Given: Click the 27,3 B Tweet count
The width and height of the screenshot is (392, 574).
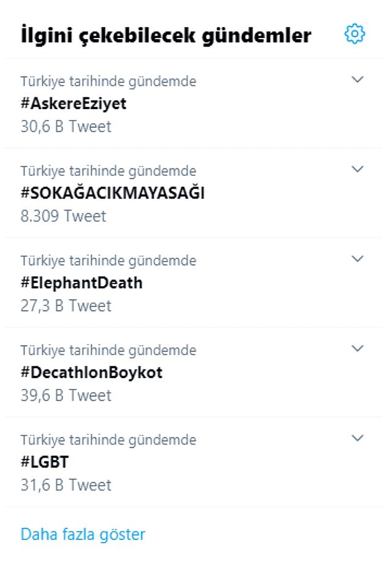Looking at the screenshot, I should coord(66,305).
